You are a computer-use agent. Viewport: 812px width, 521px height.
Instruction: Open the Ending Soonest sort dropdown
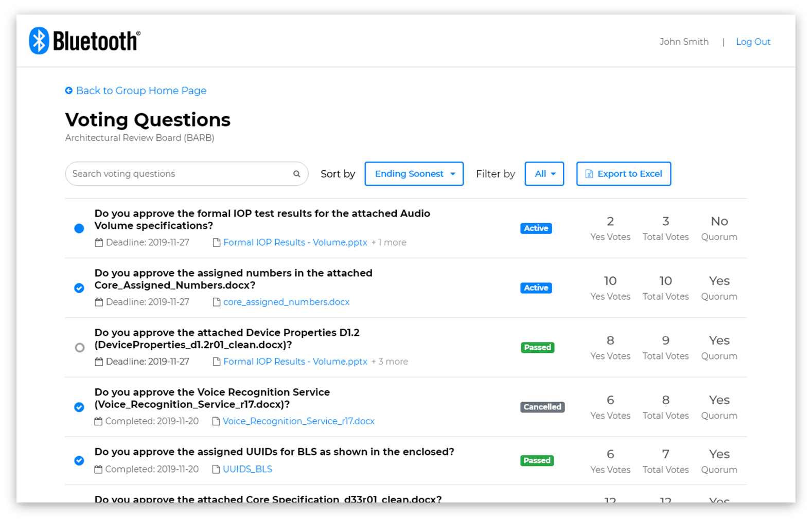pos(414,174)
